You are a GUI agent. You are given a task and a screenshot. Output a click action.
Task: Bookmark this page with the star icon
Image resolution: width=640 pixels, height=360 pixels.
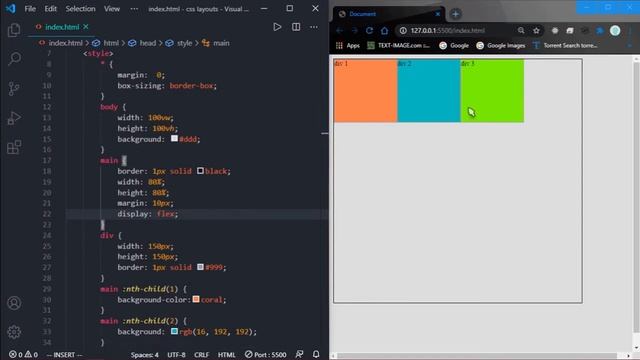536,31
